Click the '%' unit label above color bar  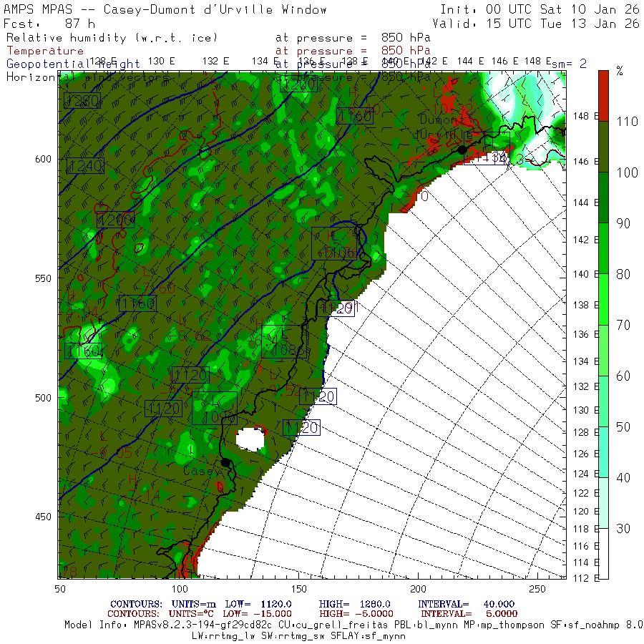[x=620, y=72]
